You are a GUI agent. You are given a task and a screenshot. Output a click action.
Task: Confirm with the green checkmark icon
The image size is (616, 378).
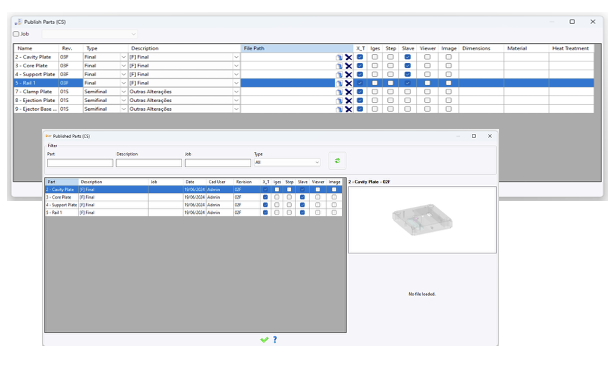[x=264, y=339]
